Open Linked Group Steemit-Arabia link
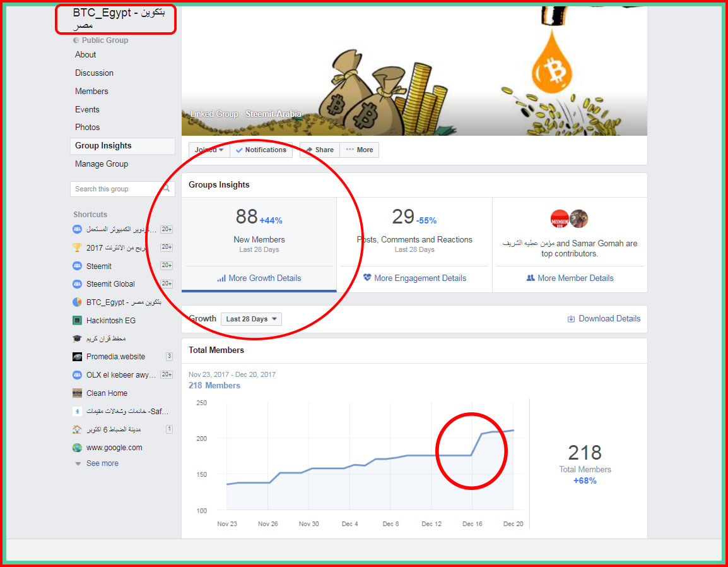This screenshot has width=728, height=567. [x=273, y=114]
